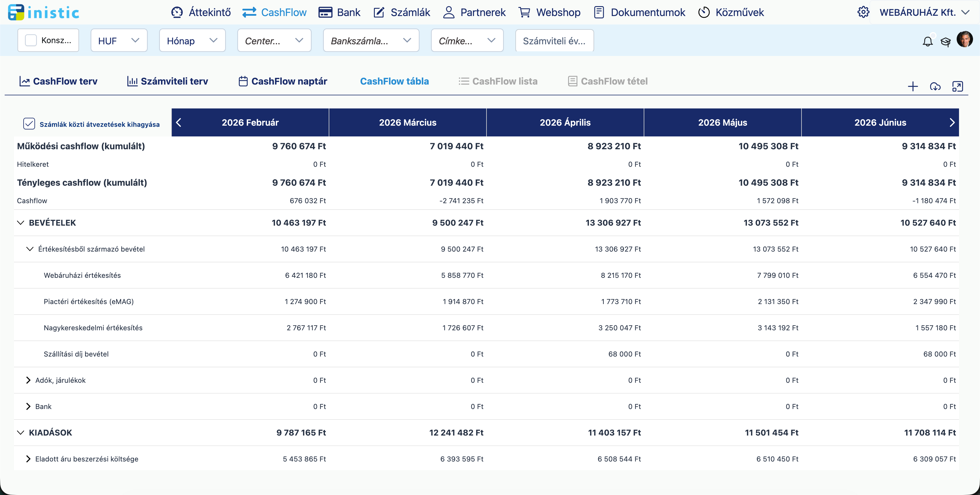Uncheck Számlák közti átvezetések kihagyása

point(29,124)
